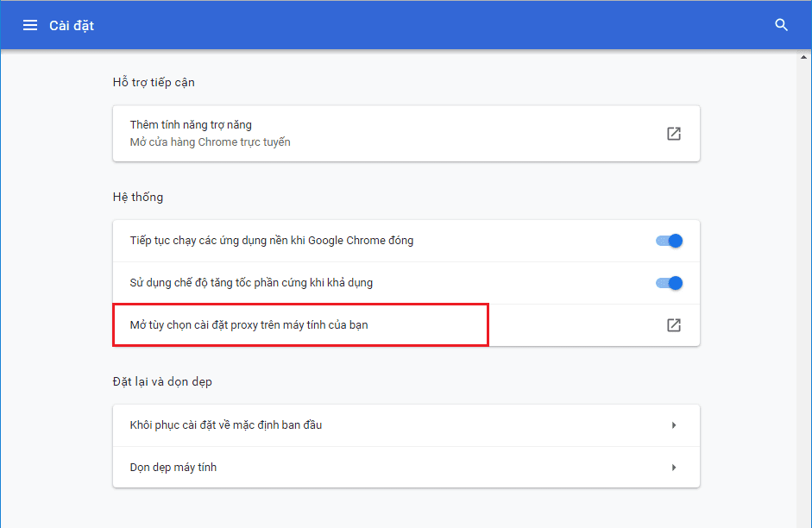Click Tiếp tục chạy các ứng dụng nền label
The height and width of the screenshot is (528, 812).
272,241
